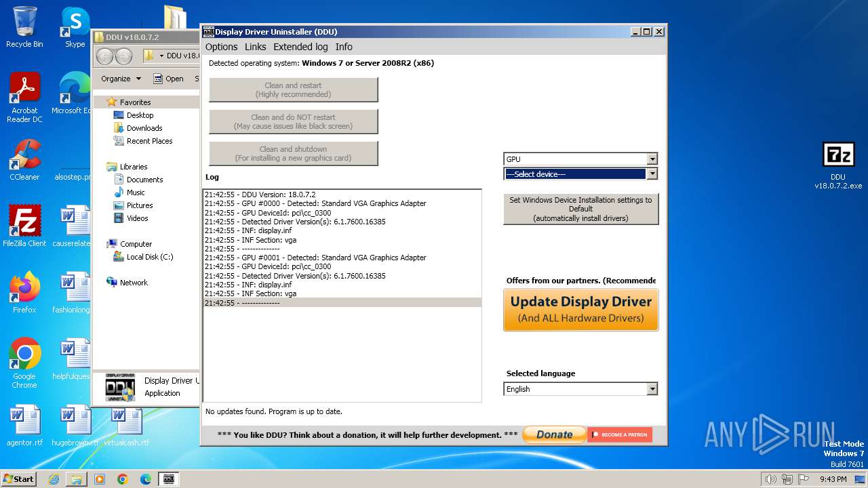Open the Google Chrome desktop icon
This screenshot has width=868, height=488.
click(x=24, y=363)
